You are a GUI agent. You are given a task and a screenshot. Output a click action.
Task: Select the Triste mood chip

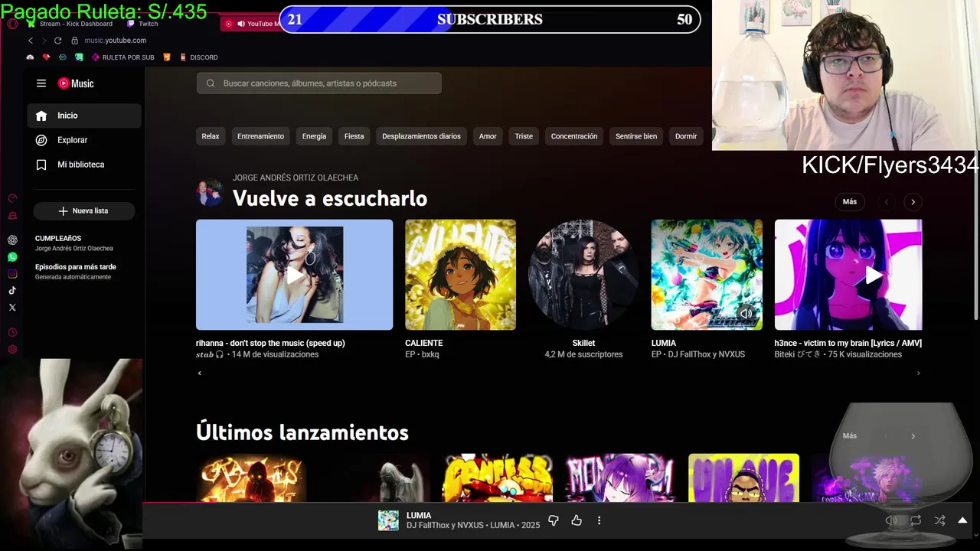524,136
